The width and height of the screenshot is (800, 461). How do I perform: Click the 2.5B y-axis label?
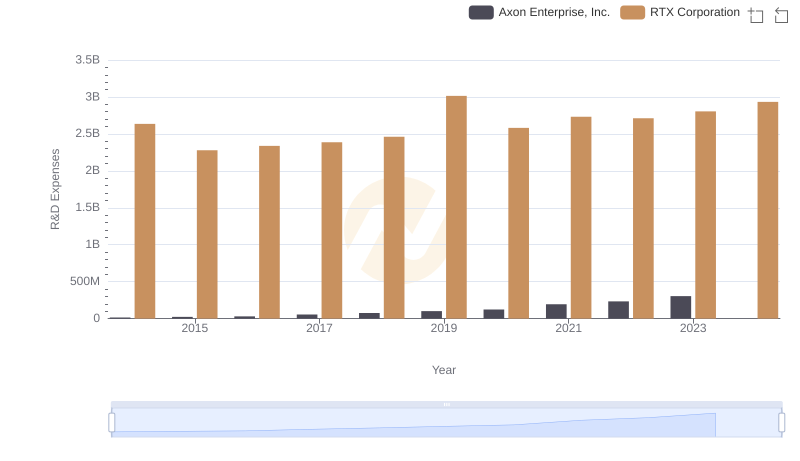[88, 134]
